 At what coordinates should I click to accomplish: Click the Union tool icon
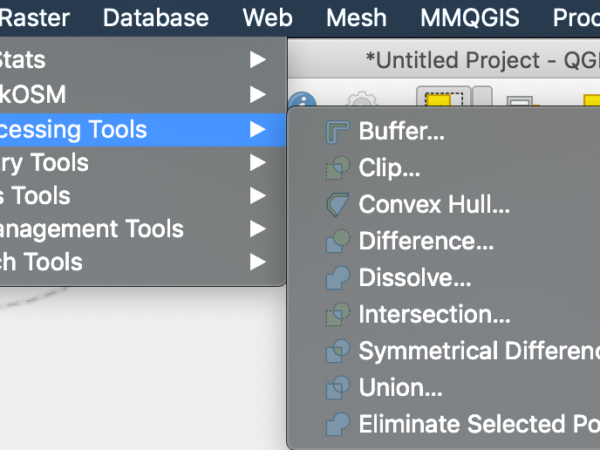(338, 388)
